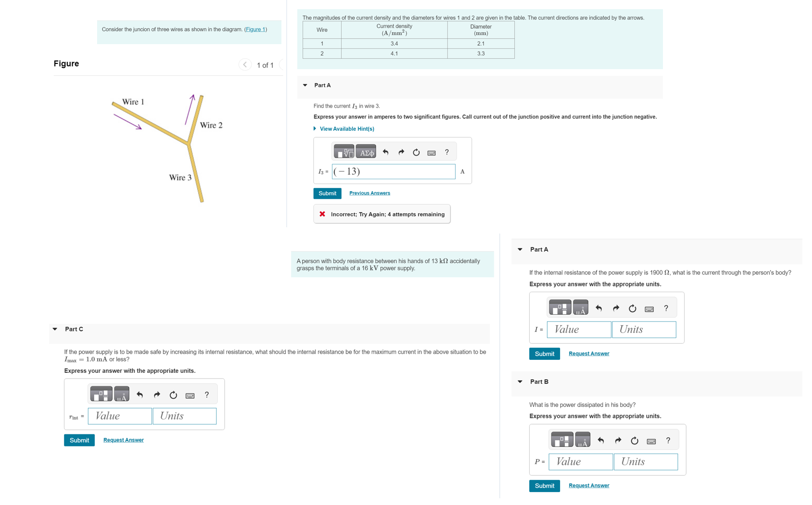Request Answer for power P
Screen dimensions: 812x505
coord(589,486)
